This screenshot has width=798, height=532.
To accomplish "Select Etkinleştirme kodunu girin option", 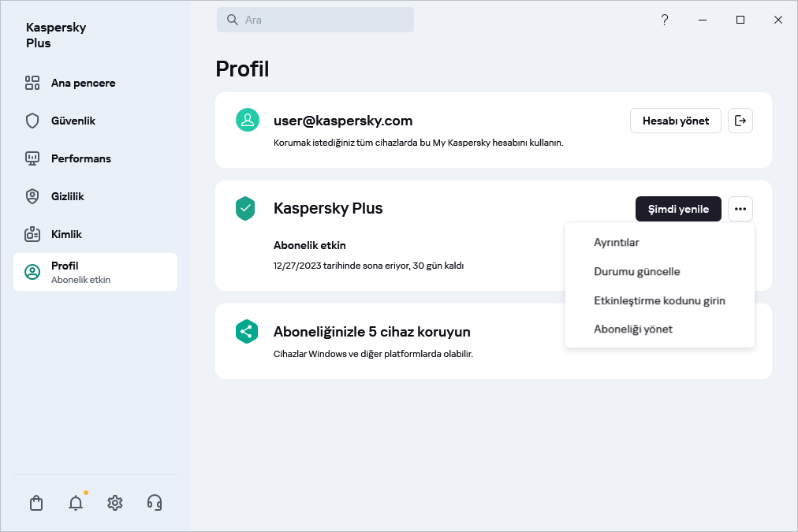I will coord(659,301).
